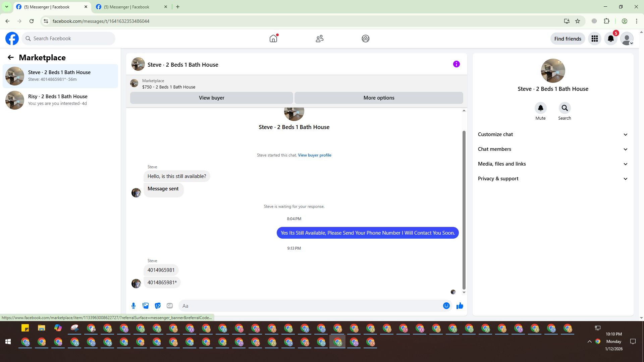This screenshot has width=644, height=362.
Task: Search within the conversation
Action: pyautogui.click(x=565, y=108)
